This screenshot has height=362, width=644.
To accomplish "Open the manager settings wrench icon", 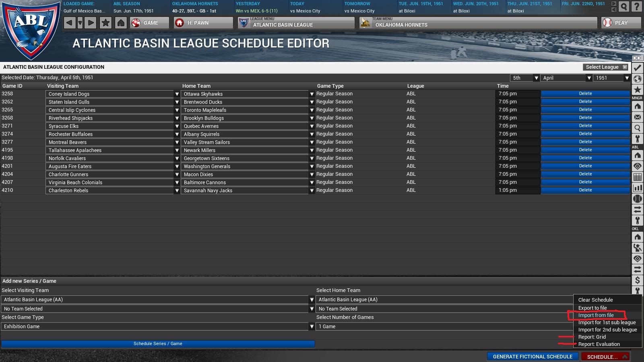I will click(x=638, y=139).
